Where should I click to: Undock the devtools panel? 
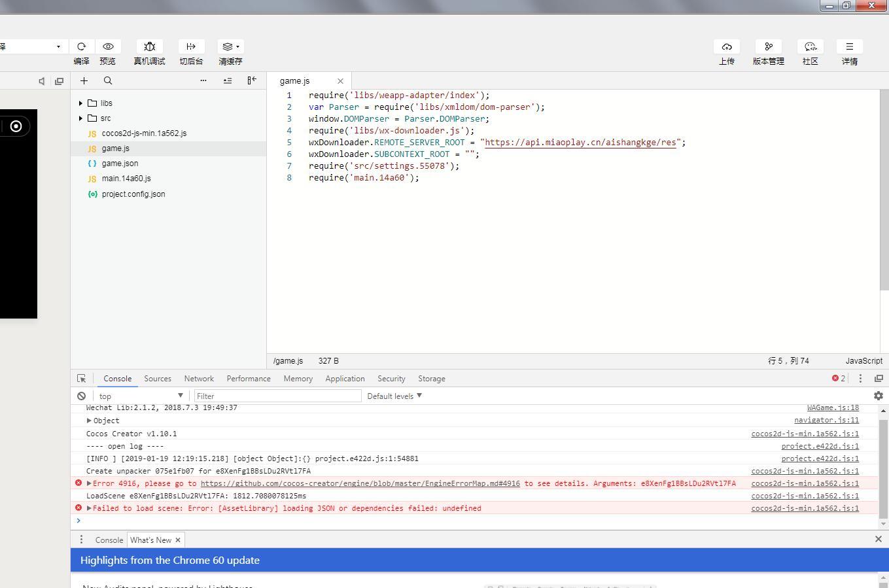tap(879, 379)
